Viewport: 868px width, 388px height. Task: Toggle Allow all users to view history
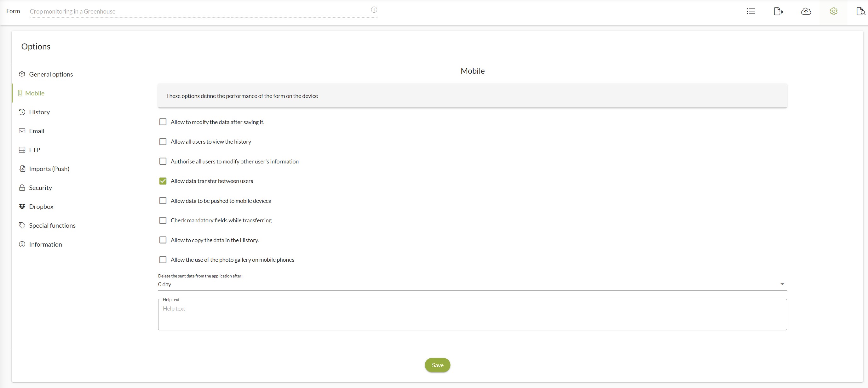tap(163, 141)
